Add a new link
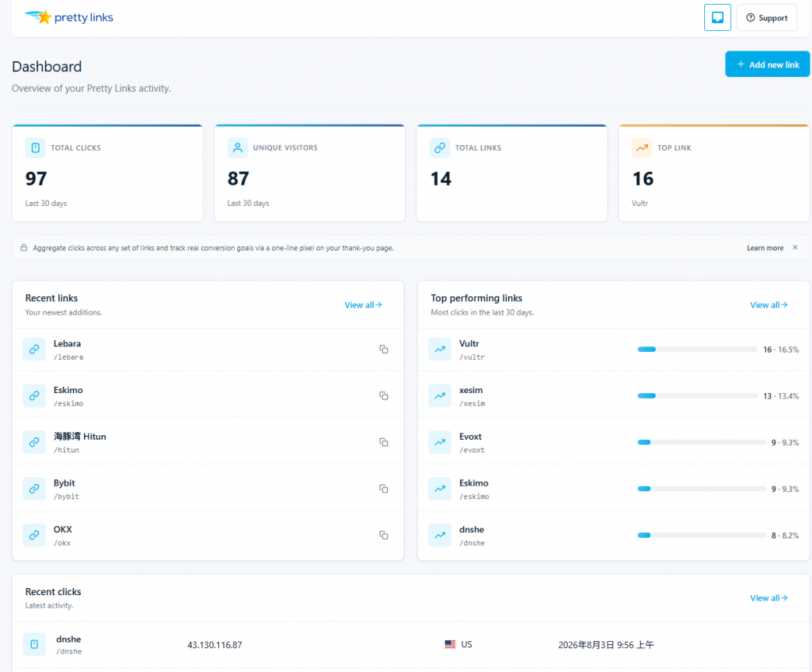812x672 pixels. tap(767, 64)
